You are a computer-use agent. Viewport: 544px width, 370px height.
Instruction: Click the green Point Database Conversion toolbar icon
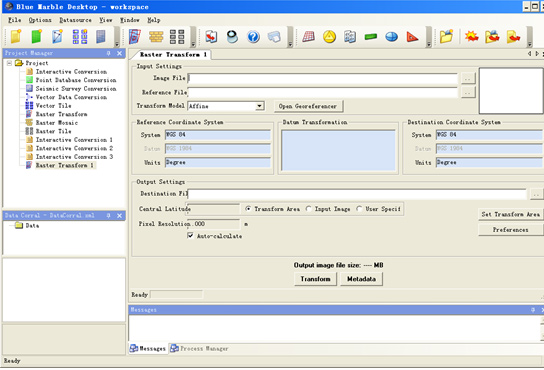(36, 36)
